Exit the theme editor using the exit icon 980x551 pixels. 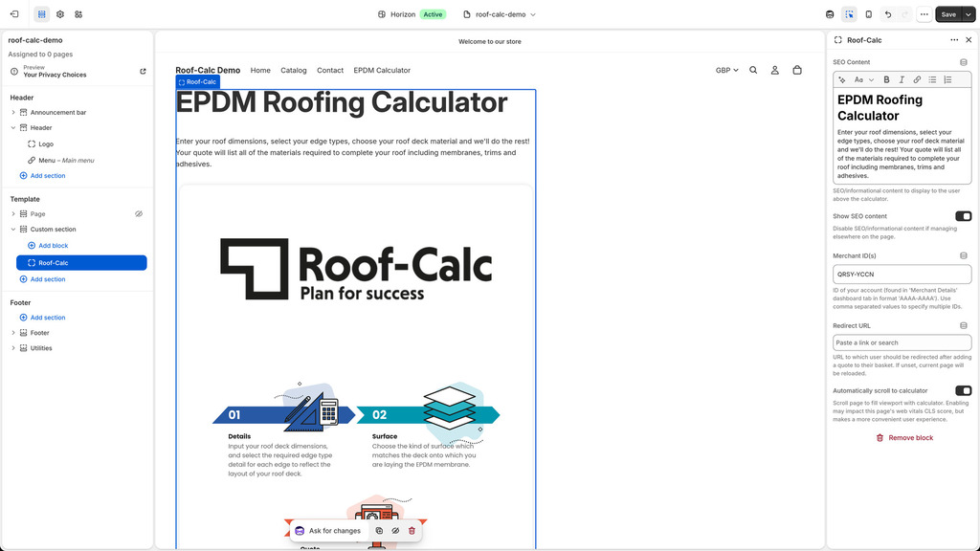(x=14, y=13)
